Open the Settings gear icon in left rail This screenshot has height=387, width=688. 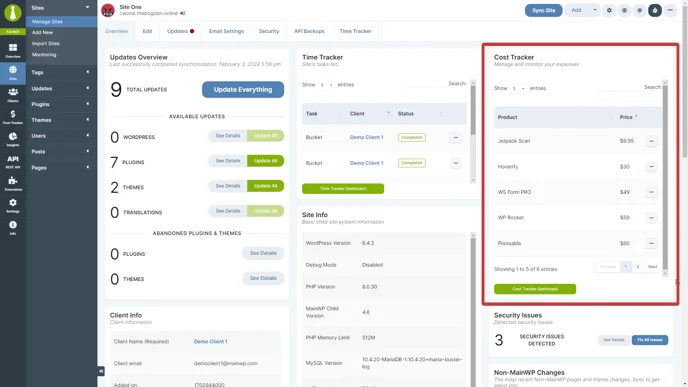pyautogui.click(x=13, y=205)
